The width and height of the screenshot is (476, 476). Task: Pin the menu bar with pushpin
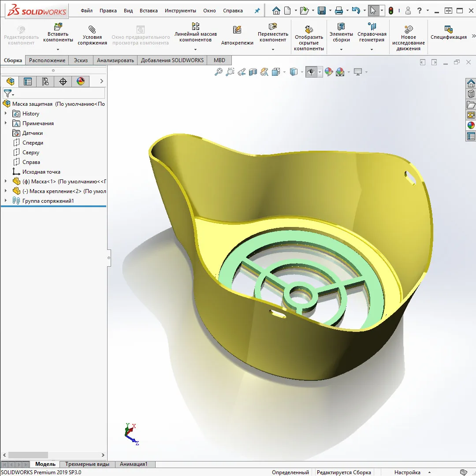[257, 11]
